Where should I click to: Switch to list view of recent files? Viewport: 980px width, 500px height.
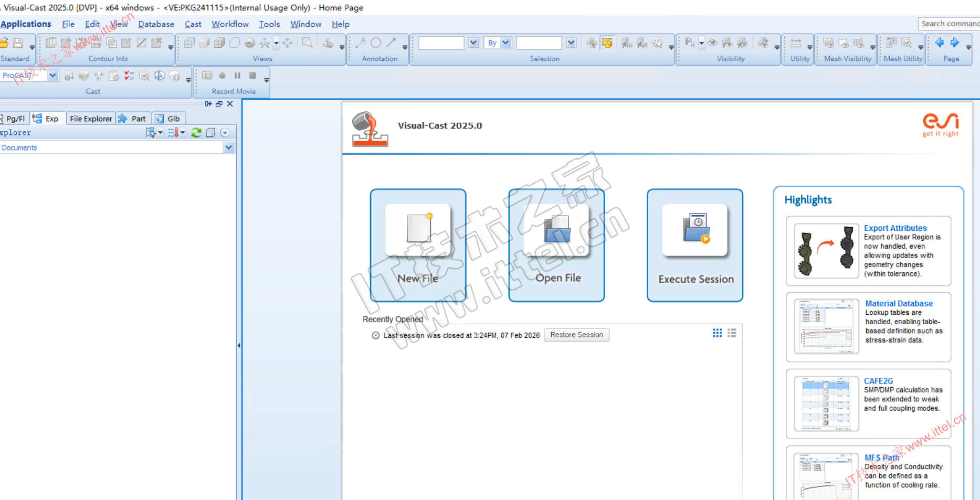(732, 333)
